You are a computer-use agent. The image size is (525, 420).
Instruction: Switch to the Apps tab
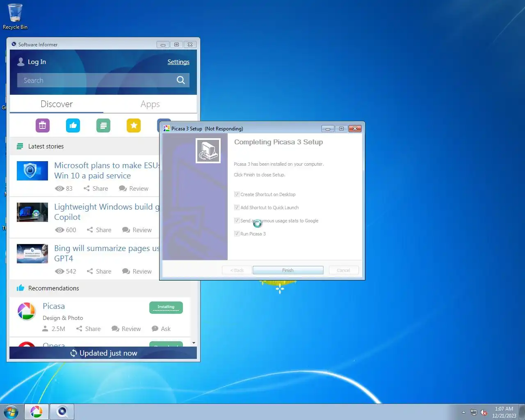pos(150,104)
